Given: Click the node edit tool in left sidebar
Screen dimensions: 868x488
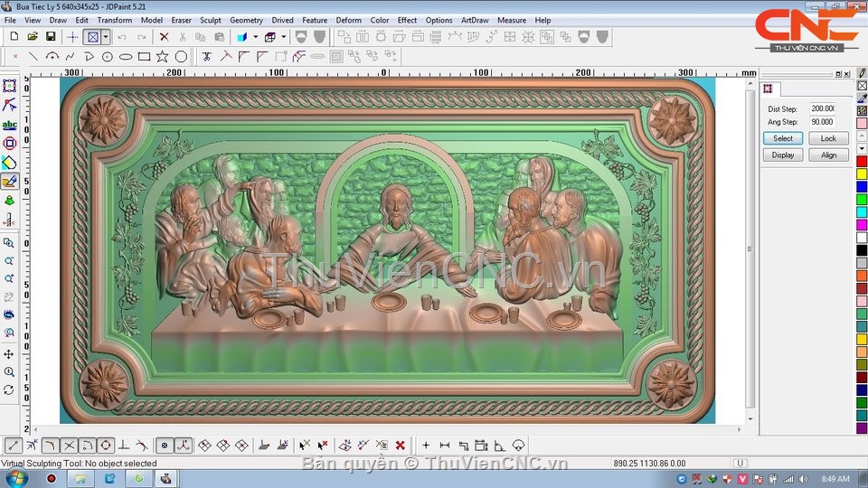Looking at the screenshot, I should click(9, 105).
